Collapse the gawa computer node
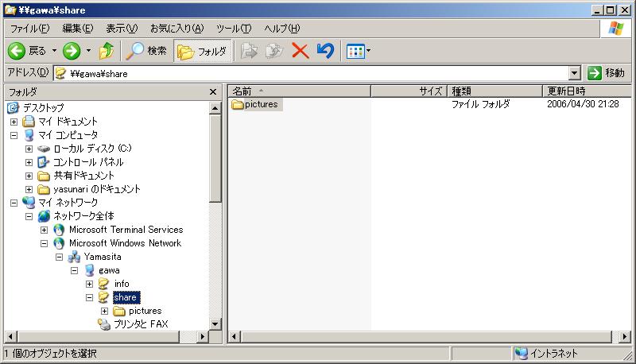The height and width of the screenshot is (364, 636). [74, 270]
